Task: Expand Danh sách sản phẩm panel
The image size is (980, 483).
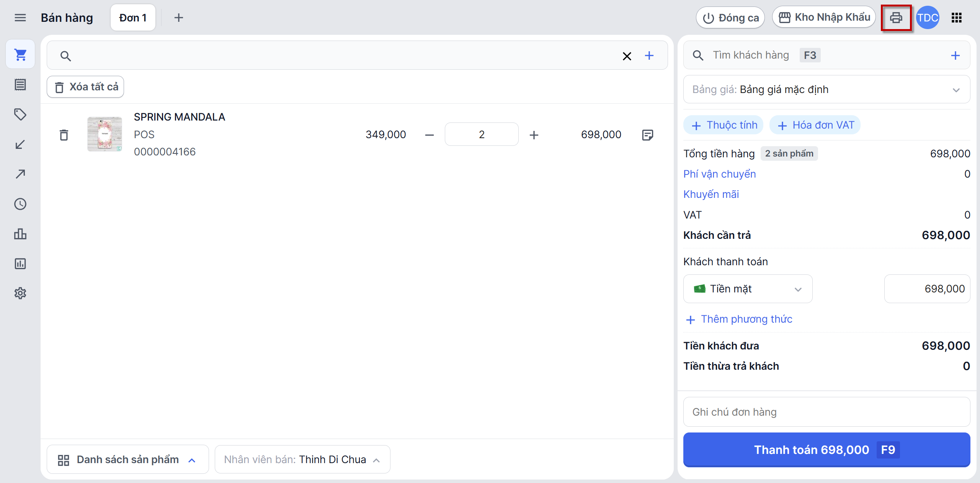Action: pos(127,459)
